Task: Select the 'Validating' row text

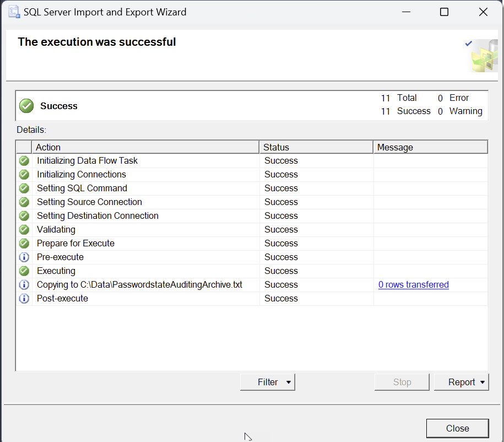Action: tap(56, 230)
